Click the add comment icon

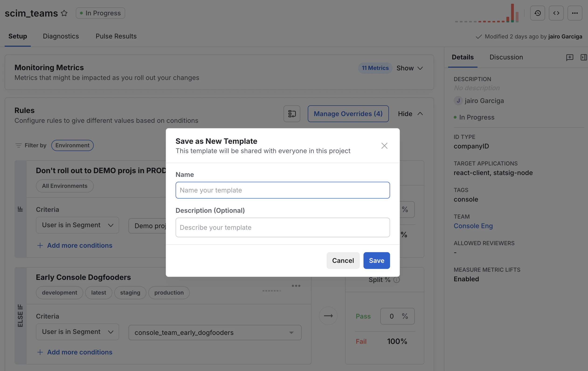(569, 57)
